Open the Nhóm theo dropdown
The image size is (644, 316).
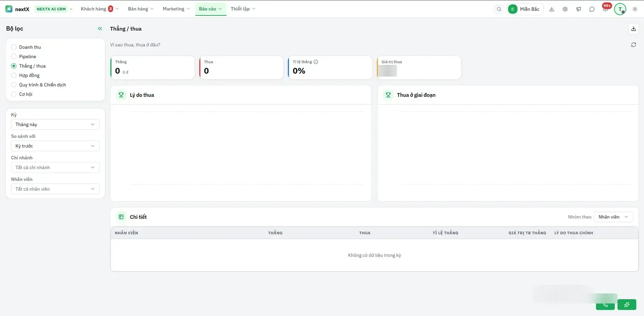(x=613, y=217)
